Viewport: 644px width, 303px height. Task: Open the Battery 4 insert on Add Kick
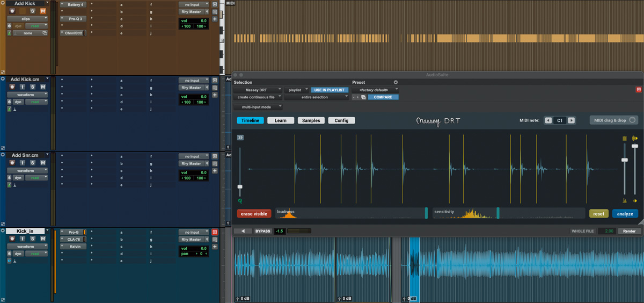75,4
